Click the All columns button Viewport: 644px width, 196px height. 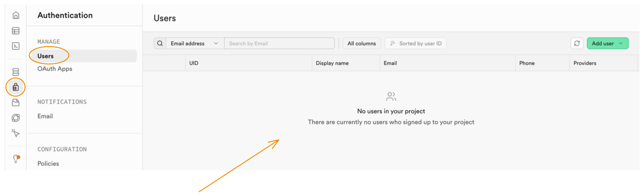pyautogui.click(x=361, y=43)
